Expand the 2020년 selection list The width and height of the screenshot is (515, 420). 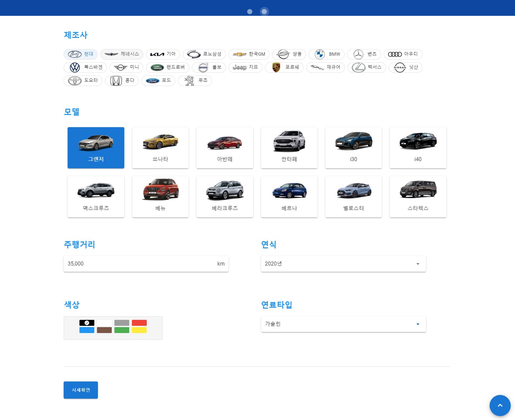pyautogui.click(x=343, y=264)
